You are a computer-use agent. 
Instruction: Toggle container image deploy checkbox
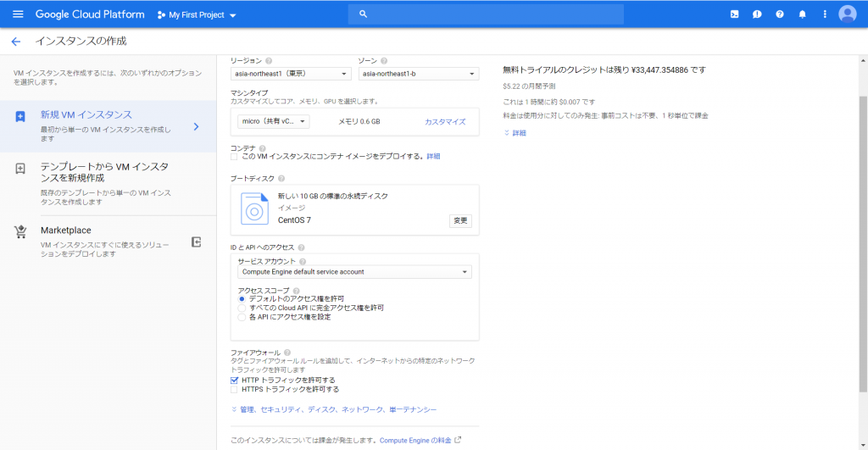(235, 157)
